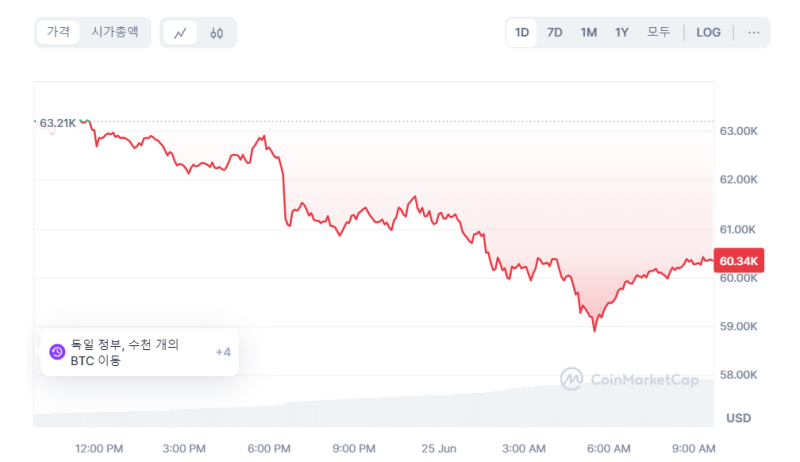Open the three-dot more options menu
Viewport: 800px width, 462px height.
click(x=754, y=33)
